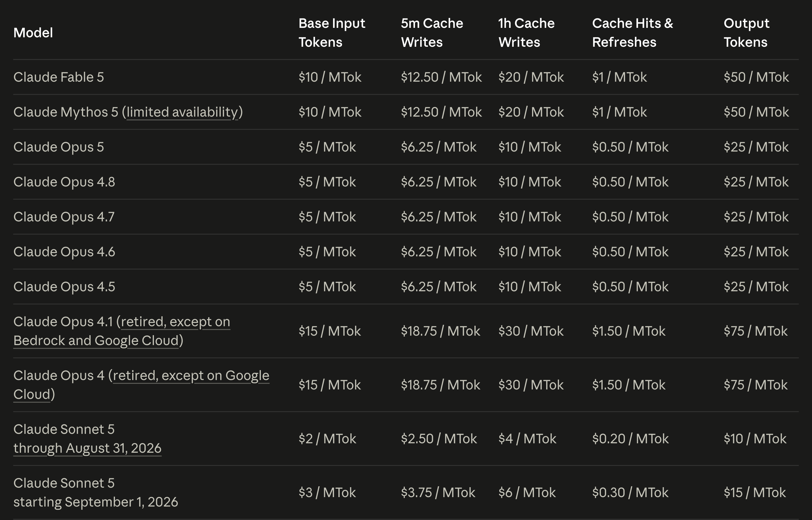Click the "Claude Opus 4.5" model name
Viewport: 812px width, 520px height.
pos(64,287)
